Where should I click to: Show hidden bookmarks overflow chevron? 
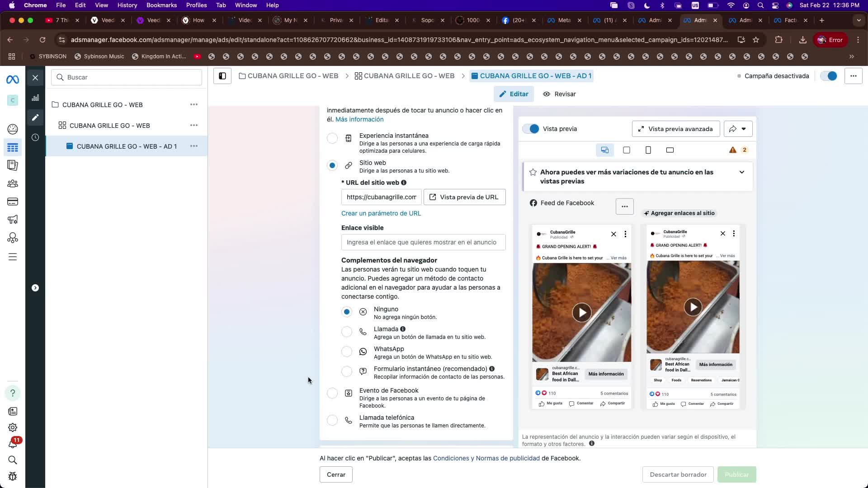852,56
